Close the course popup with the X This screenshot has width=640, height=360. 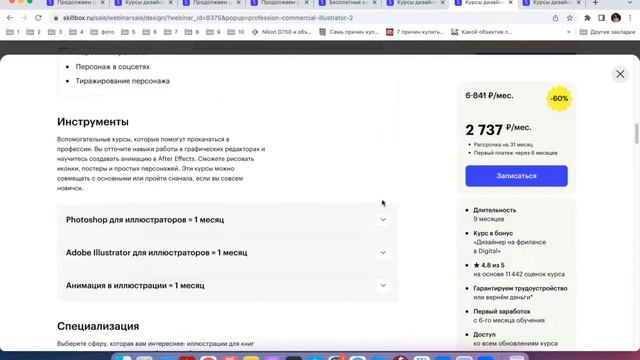[x=620, y=74]
